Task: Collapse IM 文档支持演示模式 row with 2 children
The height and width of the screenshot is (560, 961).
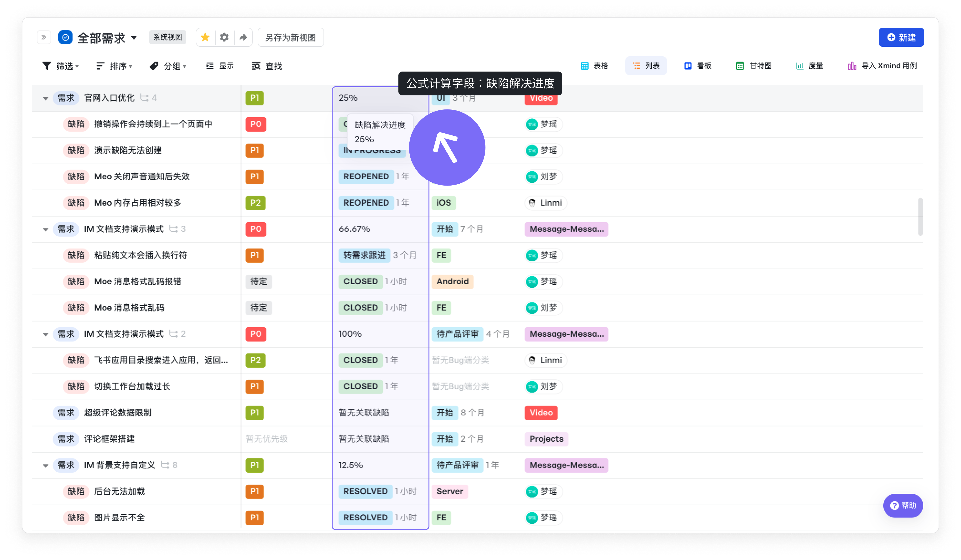Action: pyautogui.click(x=45, y=334)
